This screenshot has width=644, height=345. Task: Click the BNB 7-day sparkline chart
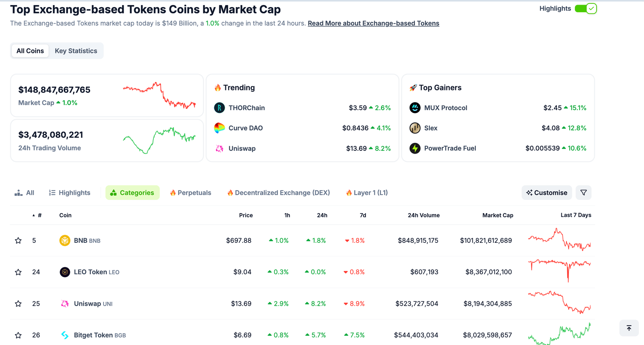pyautogui.click(x=559, y=240)
